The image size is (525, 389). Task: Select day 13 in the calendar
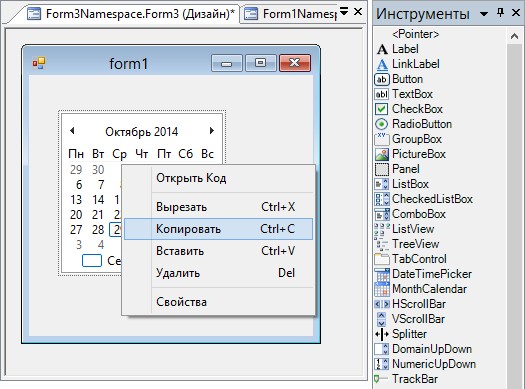76,200
